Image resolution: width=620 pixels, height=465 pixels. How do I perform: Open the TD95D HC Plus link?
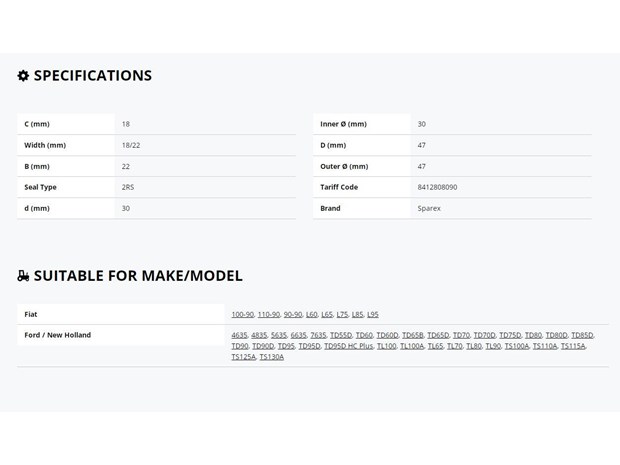point(348,346)
